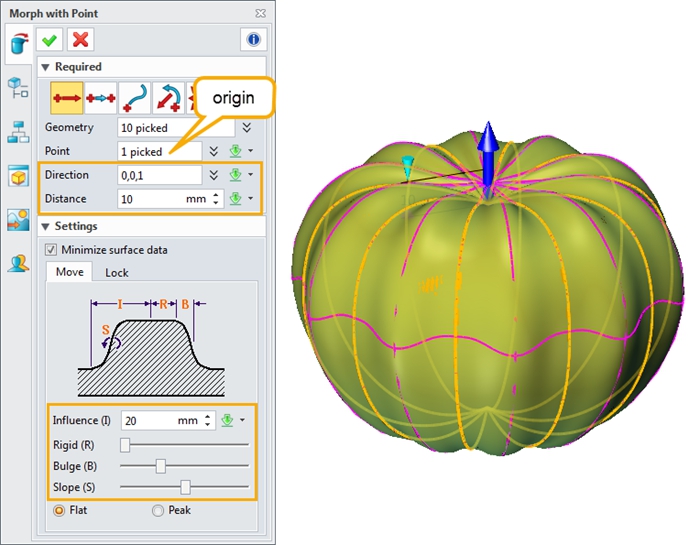Click the blue direction arrow on pumpkin
Screen dimensions: 700x545
pos(488,156)
